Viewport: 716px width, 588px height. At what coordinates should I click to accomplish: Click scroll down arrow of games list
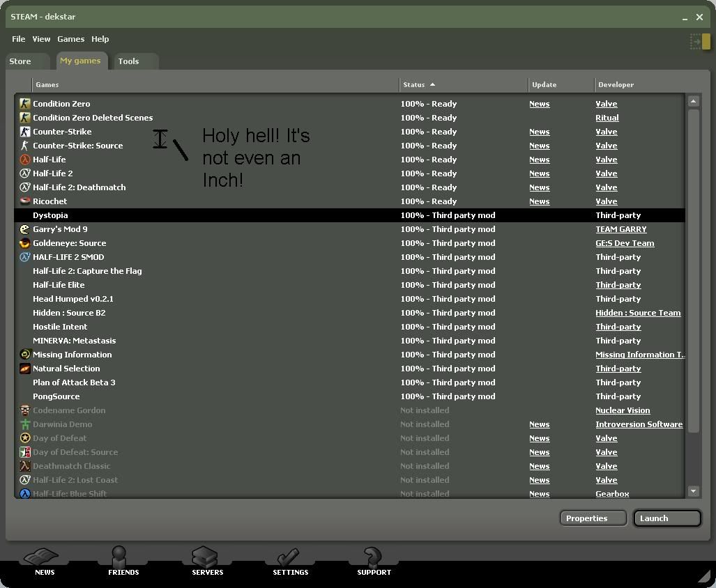point(693,491)
